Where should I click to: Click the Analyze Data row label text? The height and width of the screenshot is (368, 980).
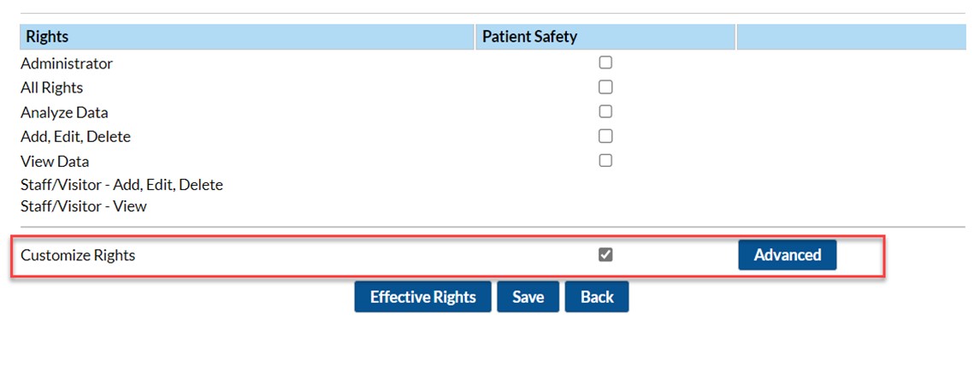click(x=65, y=112)
